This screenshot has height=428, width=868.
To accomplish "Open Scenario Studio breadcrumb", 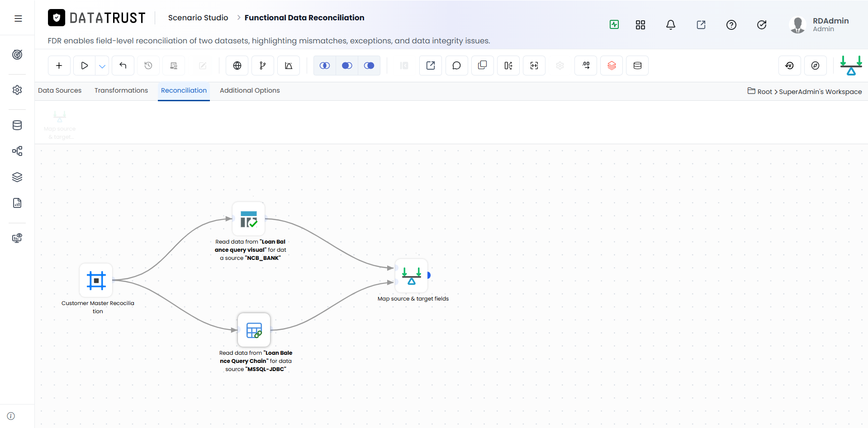I will [x=198, y=18].
